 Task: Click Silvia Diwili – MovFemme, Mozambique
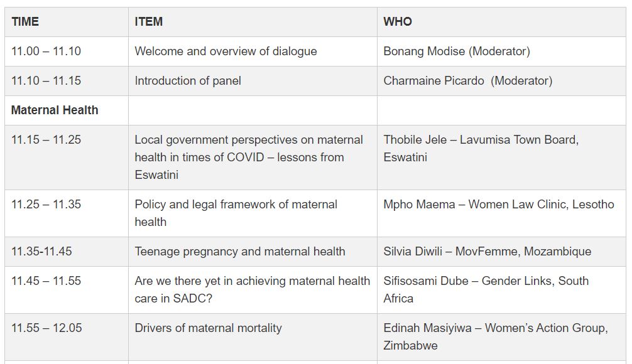pos(488,252)
